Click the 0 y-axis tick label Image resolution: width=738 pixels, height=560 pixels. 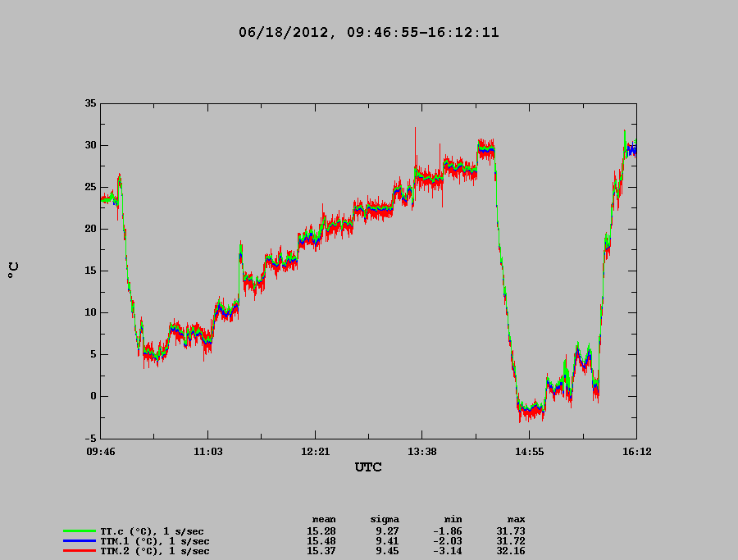click(93, 396)
